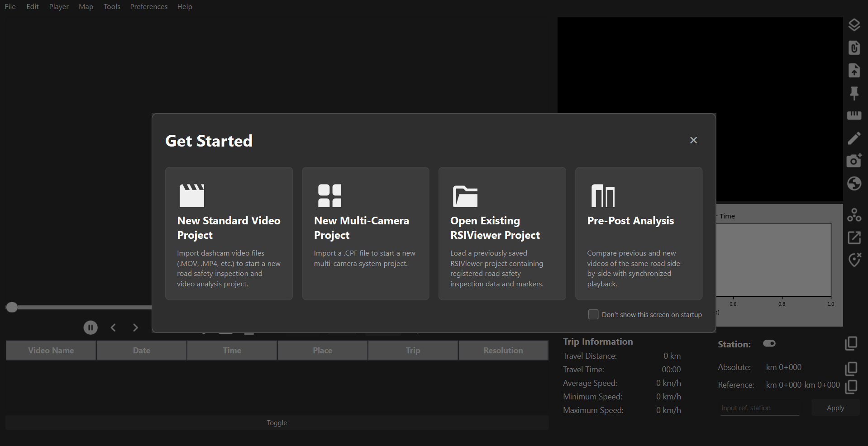Click the Resolution column header
Viewport: 868px width, 446px height.
point(503,350)
